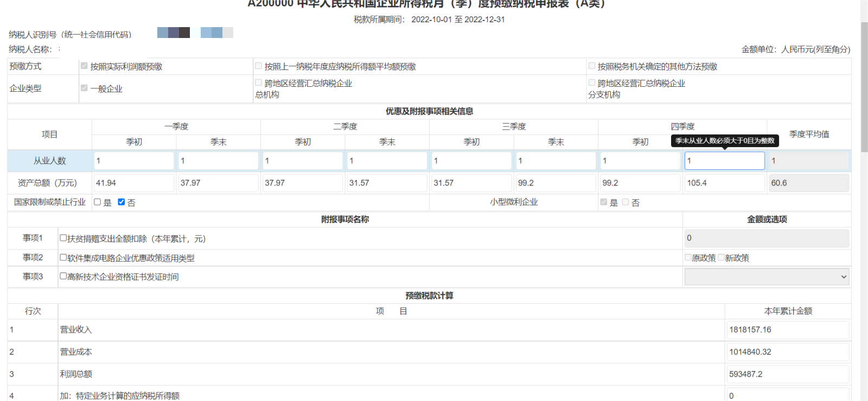Click 二季度 column header
Screen dimensions: 868x401
click(345, 126)
